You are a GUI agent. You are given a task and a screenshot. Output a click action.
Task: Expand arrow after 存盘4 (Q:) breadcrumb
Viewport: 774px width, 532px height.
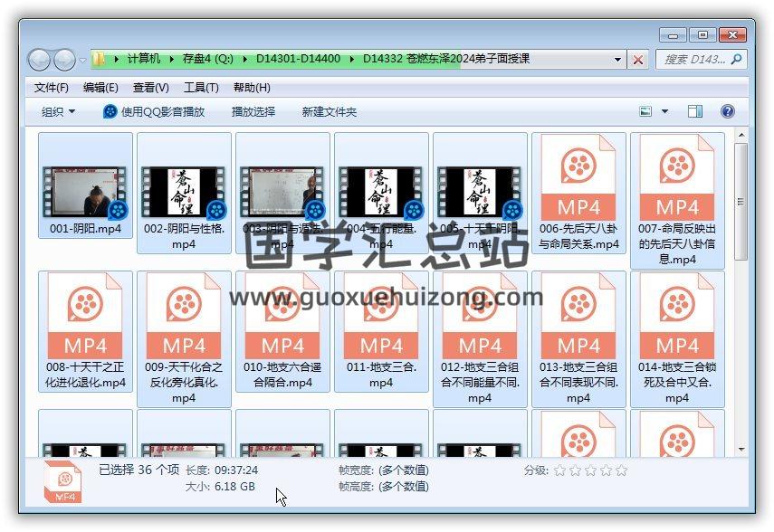coord(244,59)
